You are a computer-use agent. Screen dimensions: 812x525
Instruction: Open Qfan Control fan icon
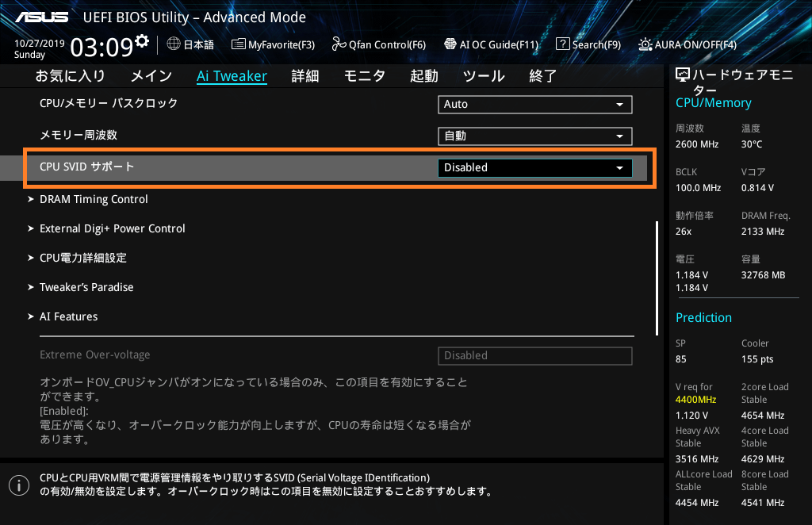(339, 44)
